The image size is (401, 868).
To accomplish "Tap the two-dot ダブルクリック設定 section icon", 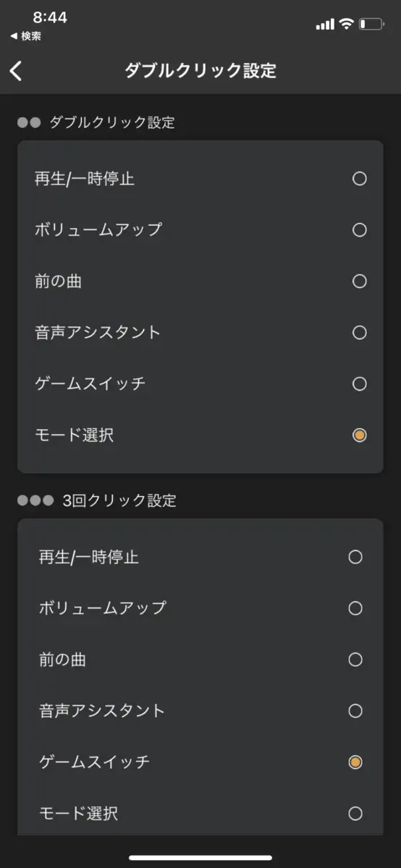I will [x=29, y=122].
